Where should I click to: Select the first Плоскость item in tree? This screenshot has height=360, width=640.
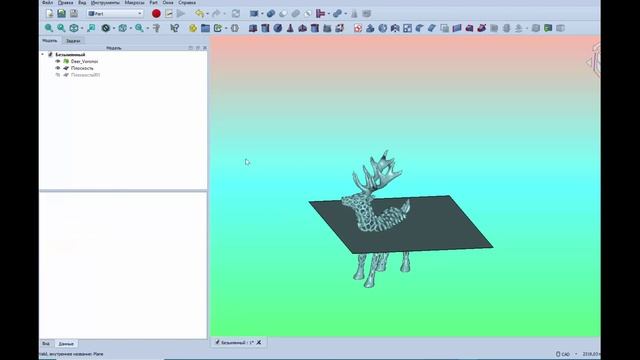(82, 68)
